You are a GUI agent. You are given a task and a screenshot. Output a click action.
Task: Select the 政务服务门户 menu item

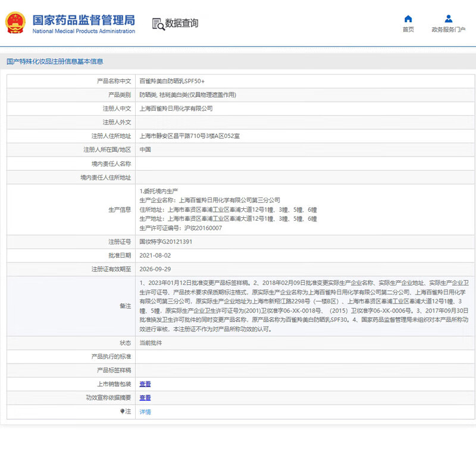click(x=448, y=28)
